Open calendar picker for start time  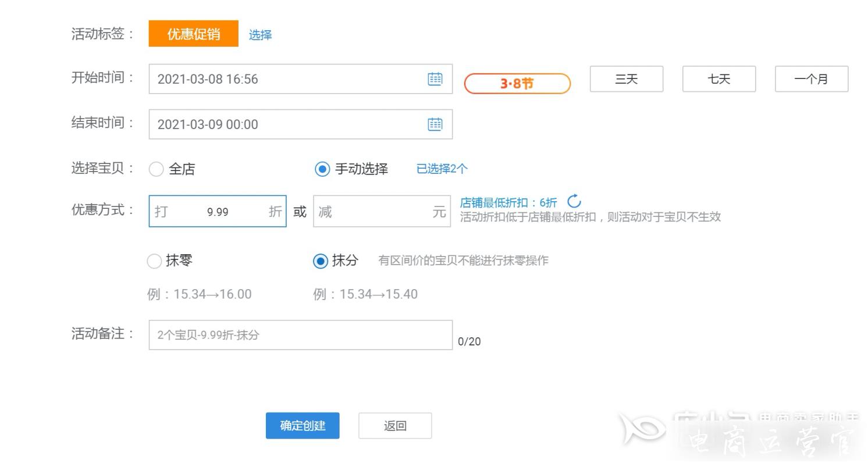point(435,79)
